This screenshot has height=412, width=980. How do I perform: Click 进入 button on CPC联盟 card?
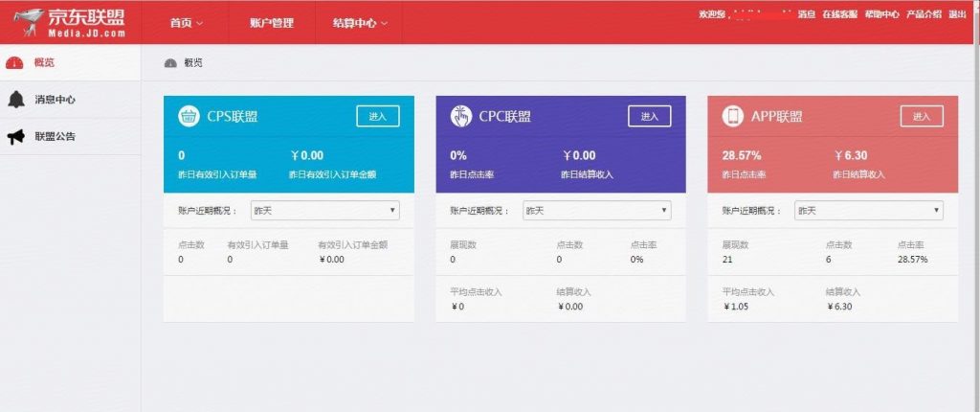(650, 117)
